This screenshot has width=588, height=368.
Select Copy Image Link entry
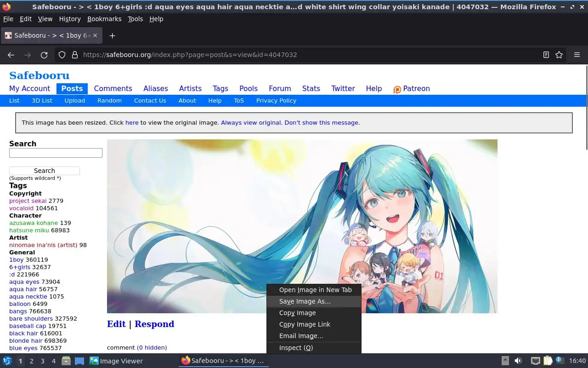[314, 324]
